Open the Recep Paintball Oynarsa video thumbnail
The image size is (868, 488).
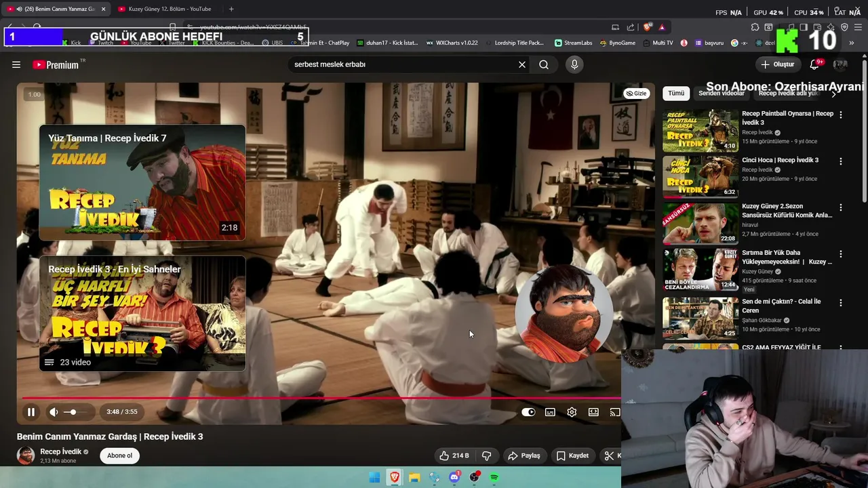(701, 131)
